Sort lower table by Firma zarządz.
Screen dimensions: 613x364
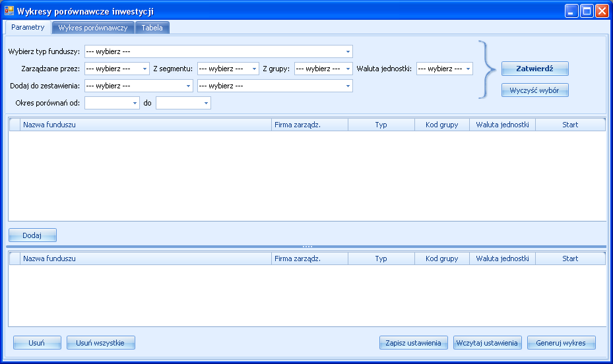309,258
